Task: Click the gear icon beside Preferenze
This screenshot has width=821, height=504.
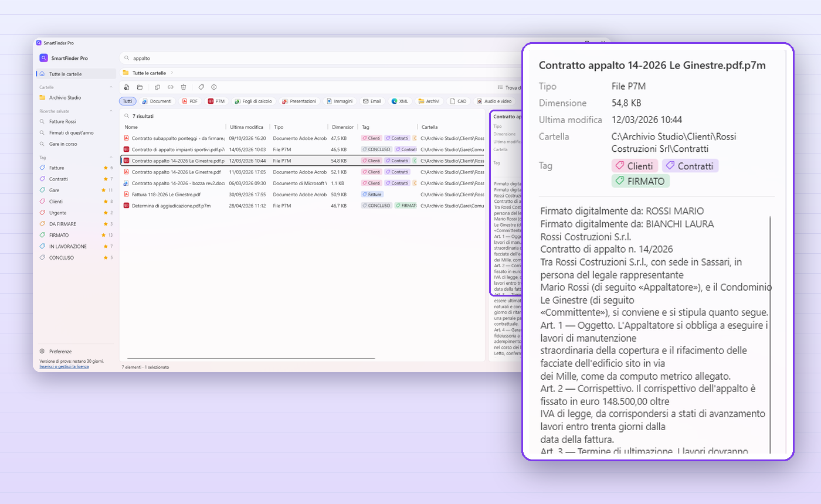Action: 42,351
